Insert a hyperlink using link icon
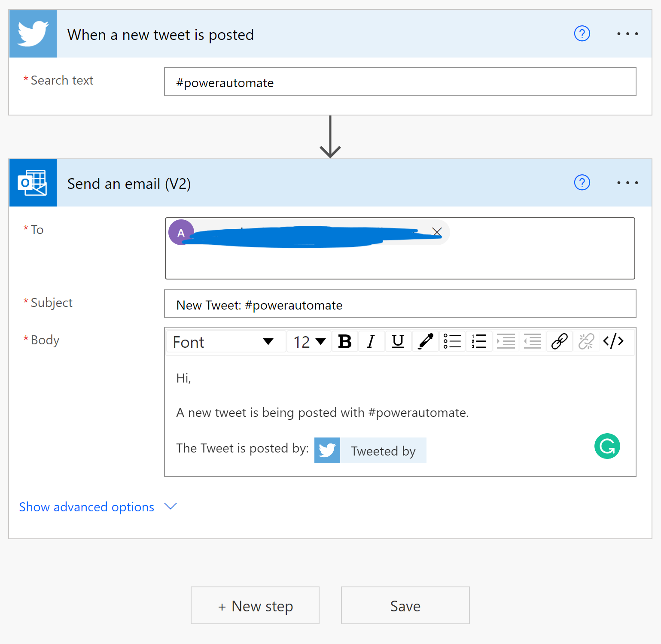The height and width of the screenshot is (644, 661). coord(559,342)
